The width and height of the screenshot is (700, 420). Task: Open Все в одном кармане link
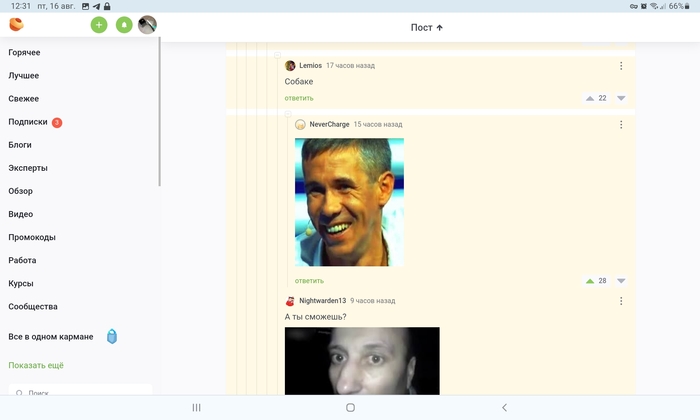click(x=51, y=337)
